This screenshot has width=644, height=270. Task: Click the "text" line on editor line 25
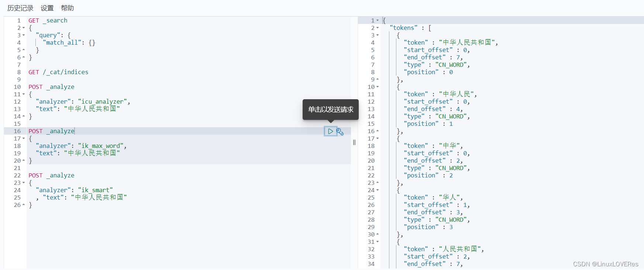tap(82, 198)
